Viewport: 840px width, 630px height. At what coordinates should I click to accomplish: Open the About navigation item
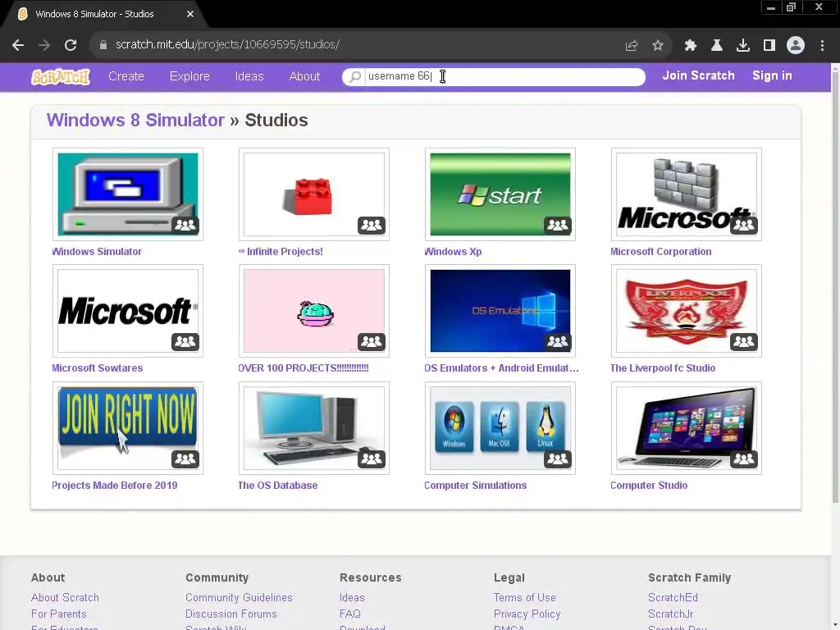coord(304,76)
